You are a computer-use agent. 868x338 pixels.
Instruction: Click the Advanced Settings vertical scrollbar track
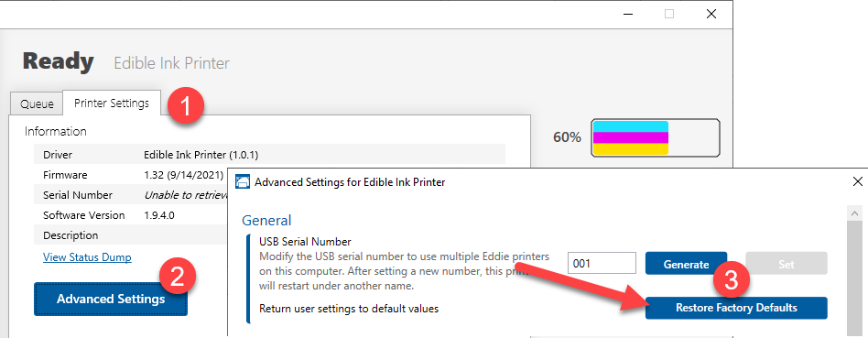854,277
